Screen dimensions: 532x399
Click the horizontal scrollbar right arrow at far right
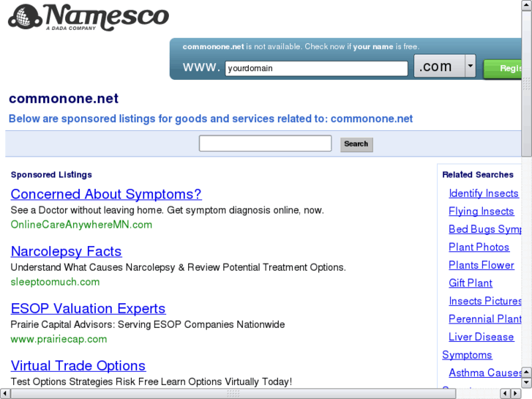[x=516, y=394]
